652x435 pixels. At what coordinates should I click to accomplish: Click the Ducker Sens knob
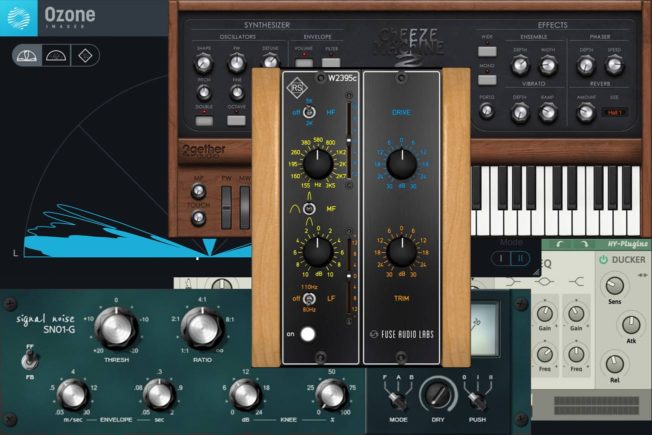[x=614, y=285]
